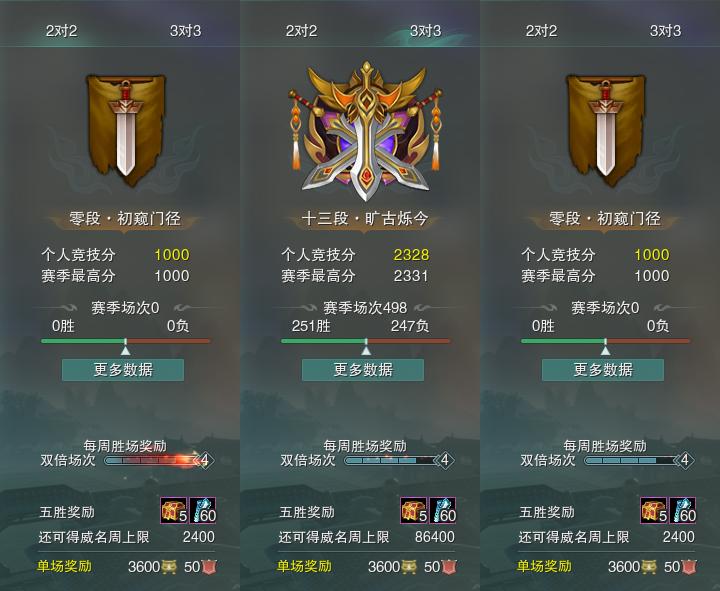Click treasure chest reward icon in left panel
The width and height of the screenshot is (720, 591).
174,510
